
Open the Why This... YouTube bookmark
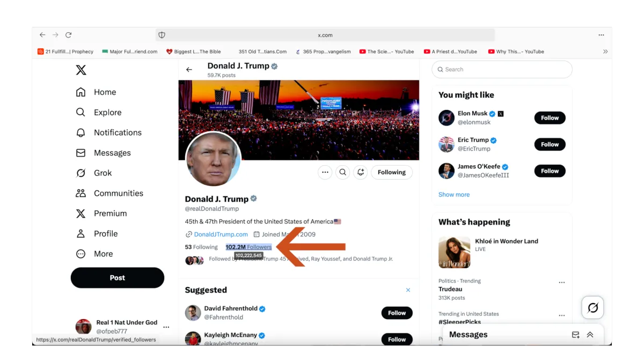[516, 51]
